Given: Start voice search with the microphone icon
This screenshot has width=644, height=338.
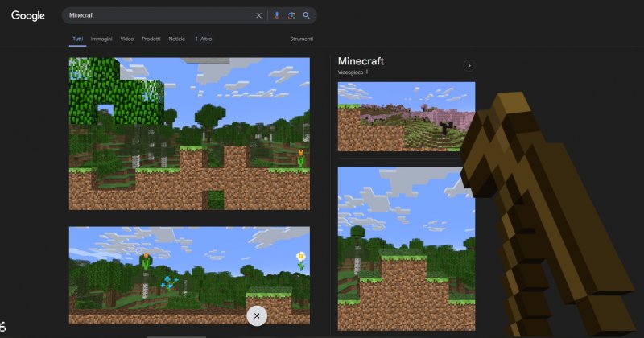Looking at the screenshot, I should pyautogui.click(x=277, y=15).
